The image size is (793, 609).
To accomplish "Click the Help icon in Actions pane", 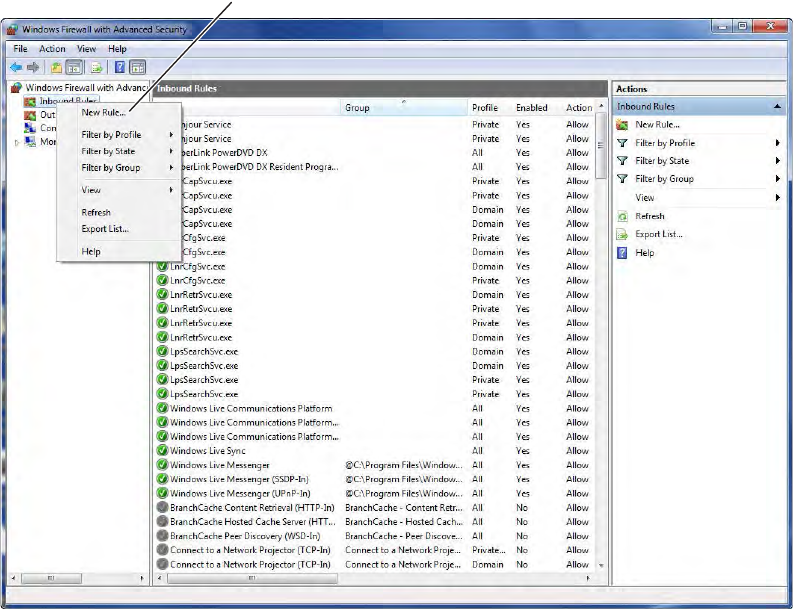I will (622, 253).
